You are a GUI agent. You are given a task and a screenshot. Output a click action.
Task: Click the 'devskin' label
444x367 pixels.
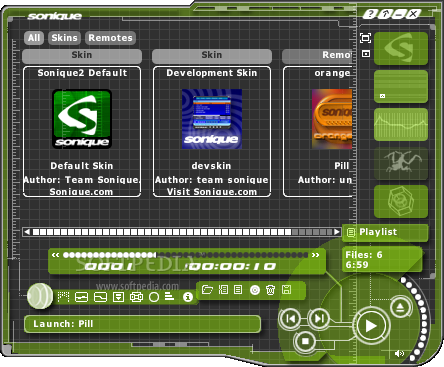coord(211,166)
